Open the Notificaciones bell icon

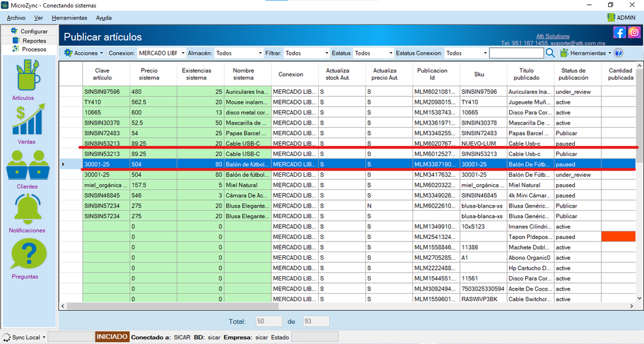click(x=28, y=209)
